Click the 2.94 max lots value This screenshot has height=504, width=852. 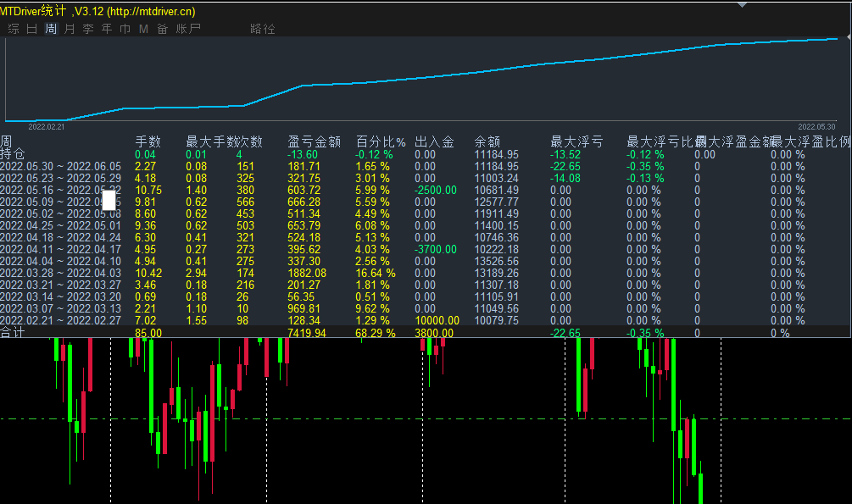click(196, 274)
